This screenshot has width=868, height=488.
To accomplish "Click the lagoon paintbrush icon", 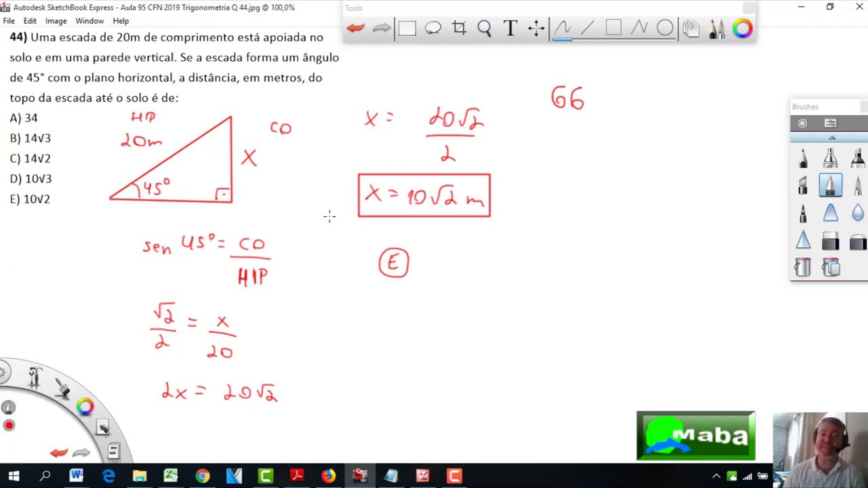I will 62,388.
